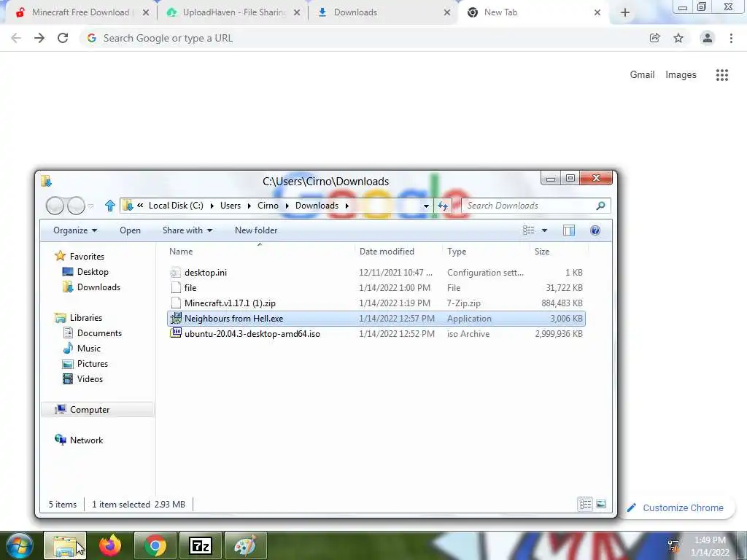Open the Windows Start orb
Viewport: 747px width, 560px height.
coord(19,545)
